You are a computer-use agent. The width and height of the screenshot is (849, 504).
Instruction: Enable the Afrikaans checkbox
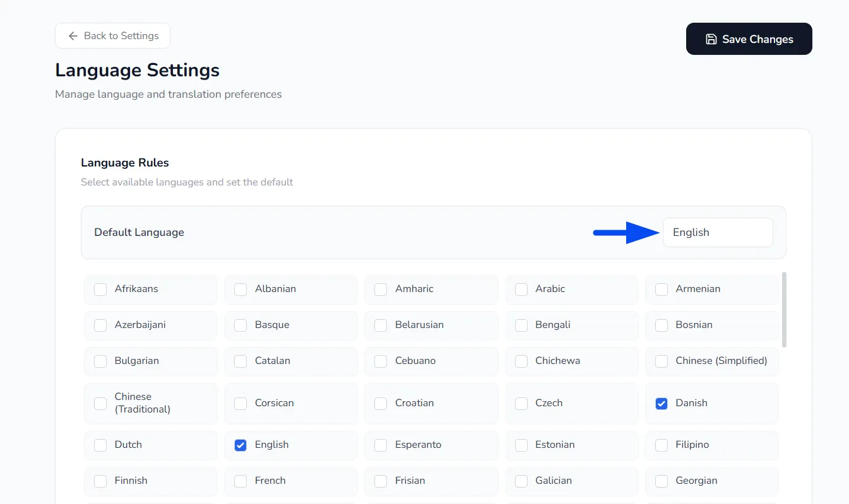[100, 289]
